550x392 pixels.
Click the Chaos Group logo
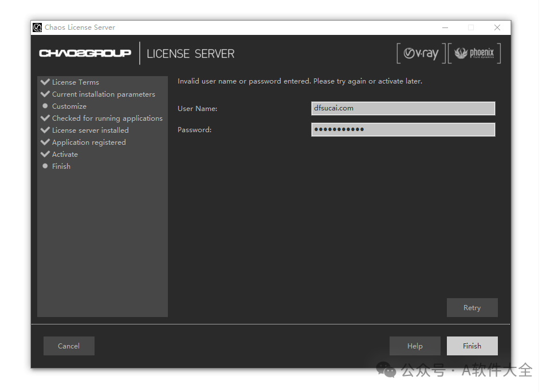coord(85,53)
